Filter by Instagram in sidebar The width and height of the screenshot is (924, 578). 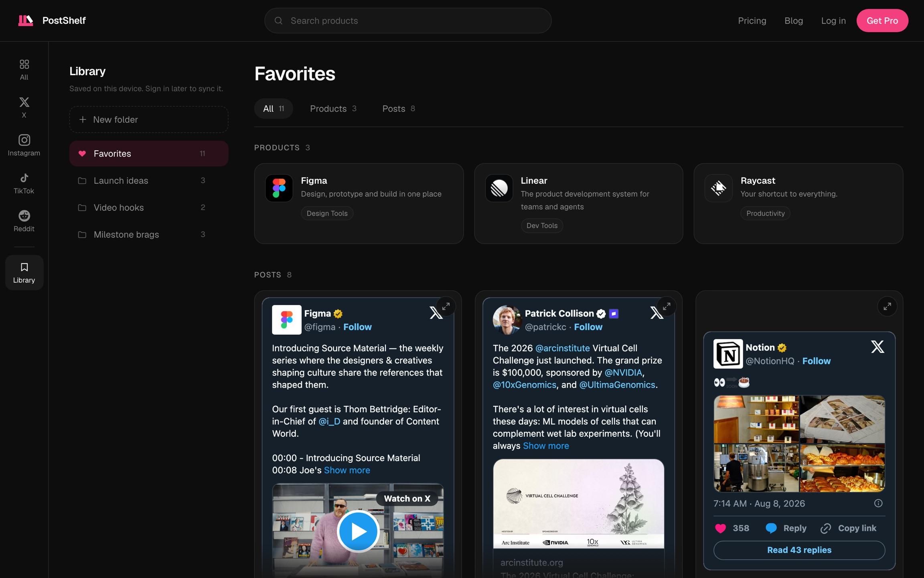[24, 145]
